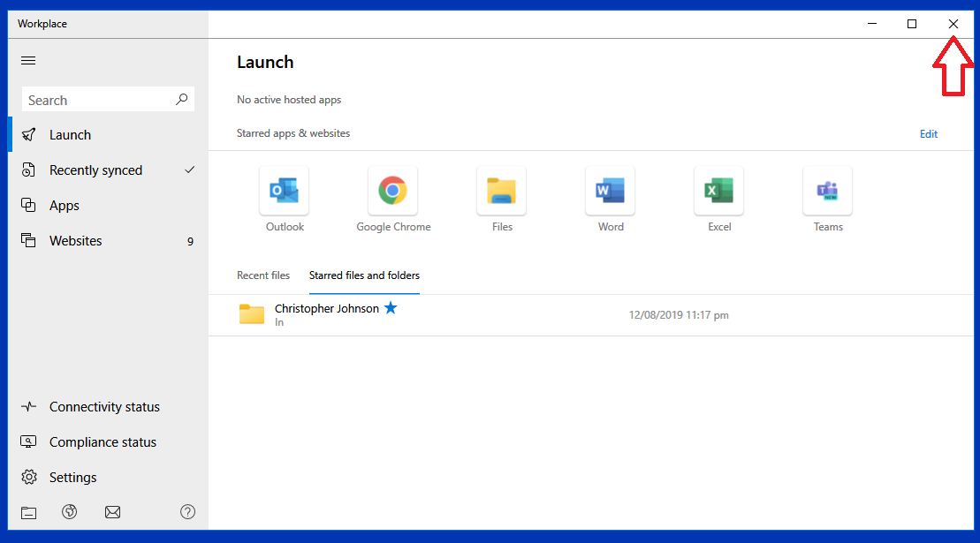The width and height of the screenshot is (980, 543).
Task: Unstar the Christopher Johnson folder
Action: tap(391, 307)
